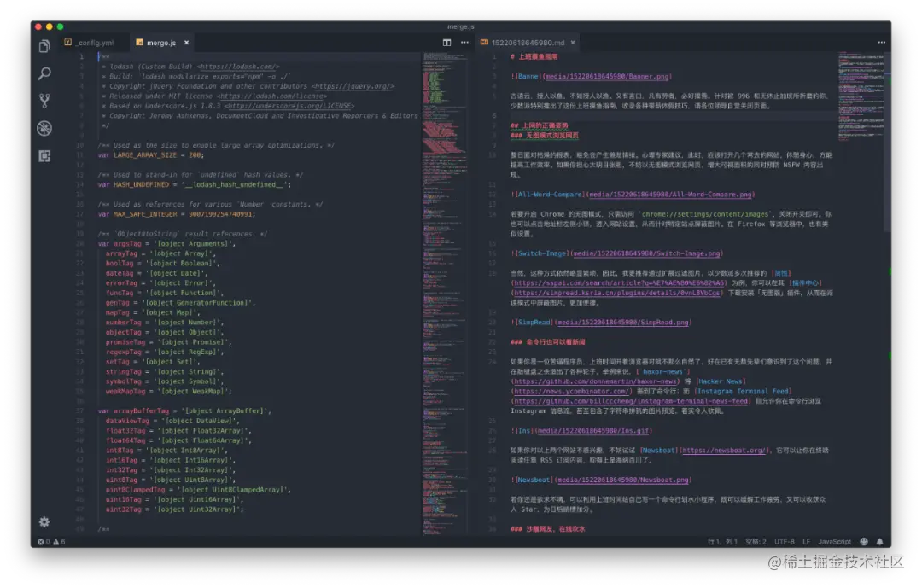The image size is (922, 588).
Task: Open the Search panel
Action: [x=44, y=73]
